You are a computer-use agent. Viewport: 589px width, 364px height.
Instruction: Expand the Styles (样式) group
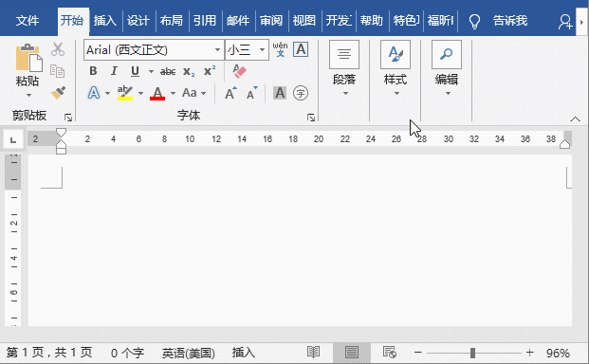click(x=396, y=68)
